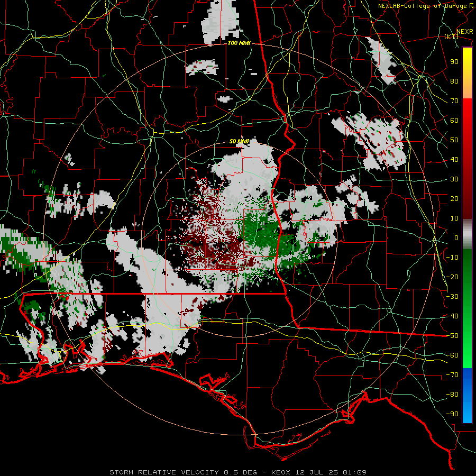Click the 50 NMI range ring label

[239, 141]
